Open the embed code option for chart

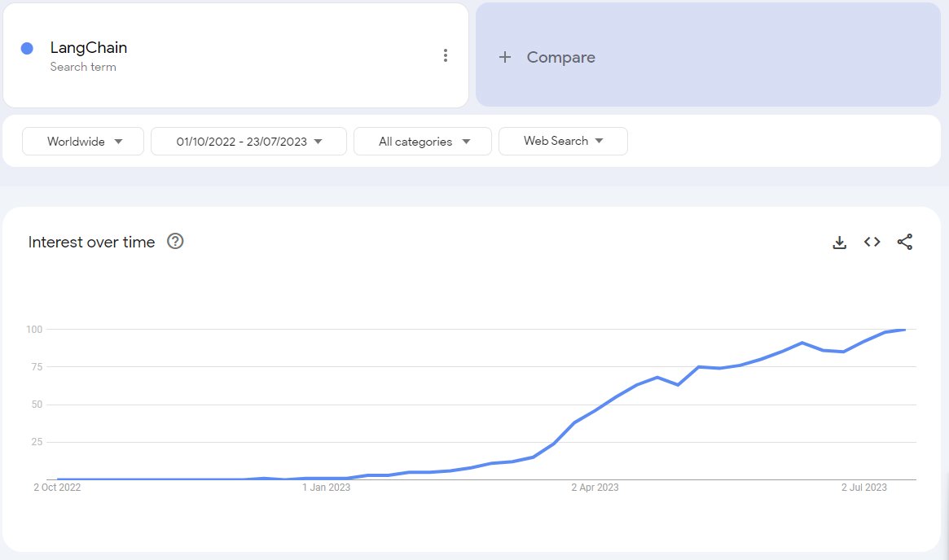pos(872,242)
